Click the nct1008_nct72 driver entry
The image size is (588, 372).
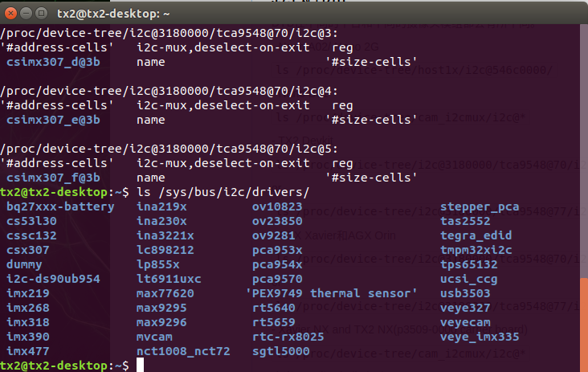coord(184,351)
